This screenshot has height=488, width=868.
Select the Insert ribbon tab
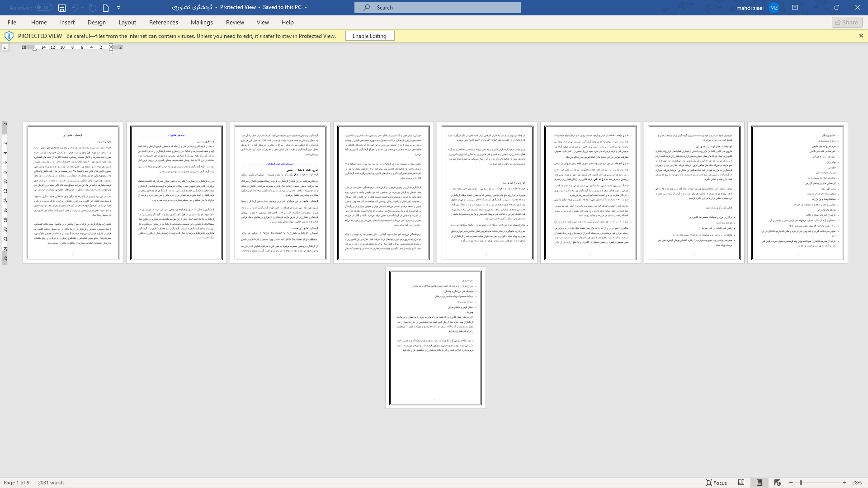[67, 22]
